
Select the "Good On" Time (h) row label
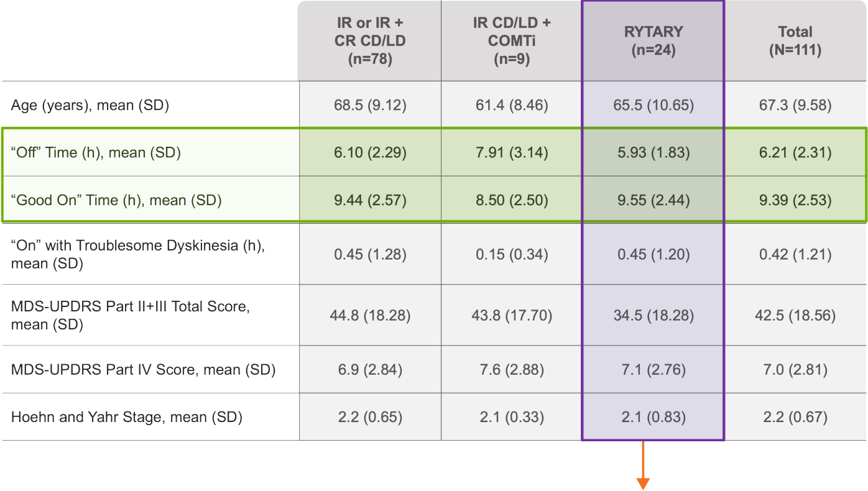pos(116,200)
